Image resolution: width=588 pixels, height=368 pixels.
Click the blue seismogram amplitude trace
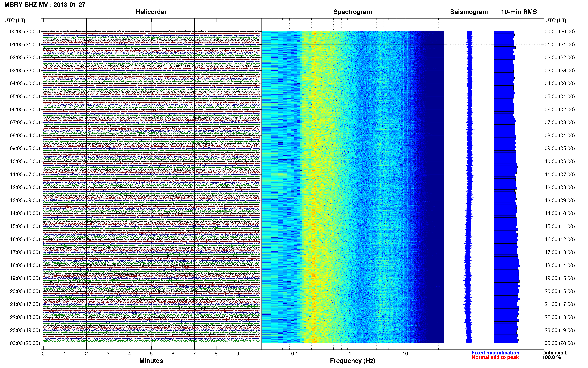pyautogui.click(x=469, y=187)
